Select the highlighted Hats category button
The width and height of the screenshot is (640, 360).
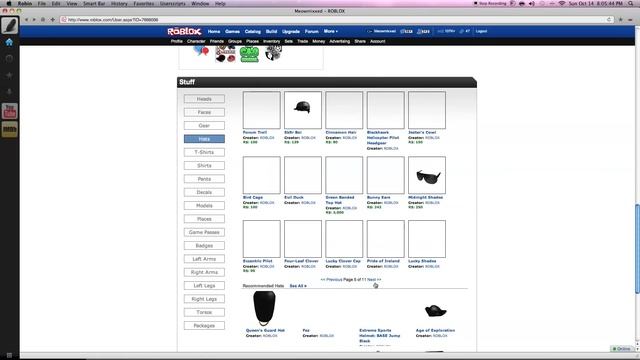coord(204,139)
